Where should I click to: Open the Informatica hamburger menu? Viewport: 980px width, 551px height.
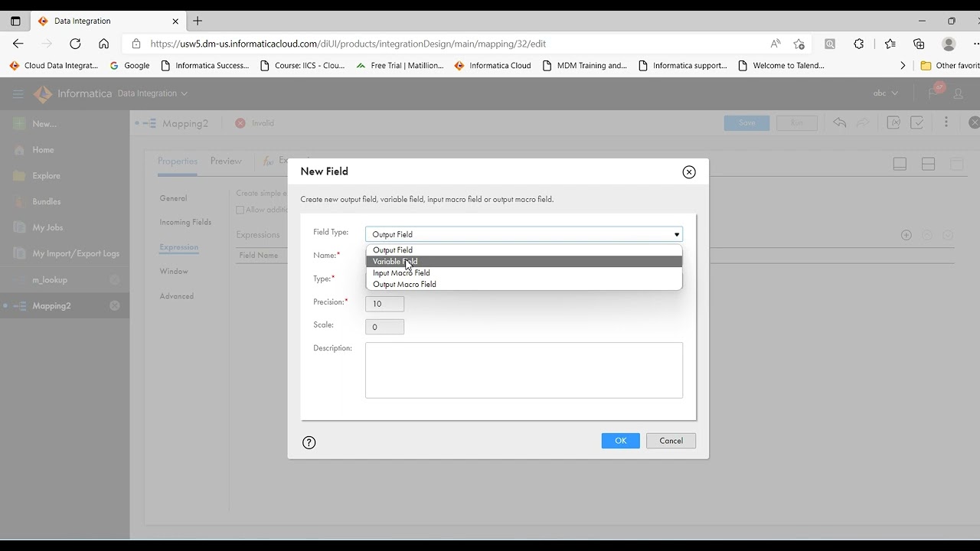tap(18, 93)
